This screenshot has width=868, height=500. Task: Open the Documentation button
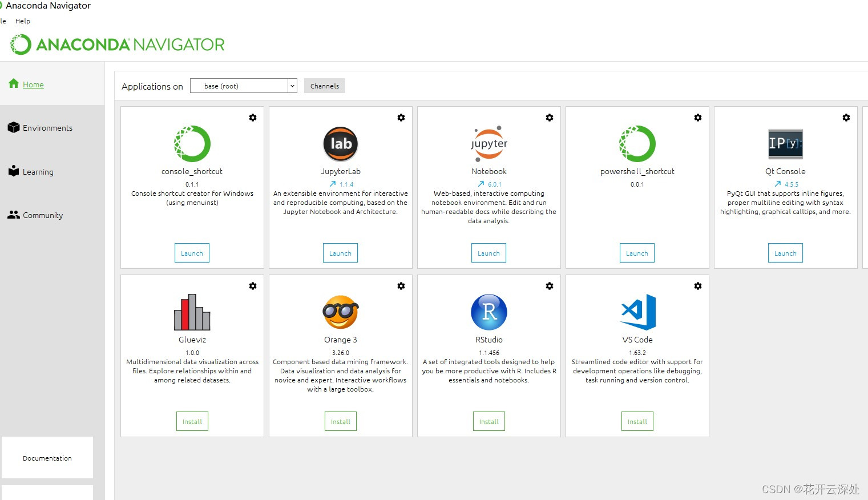(47, 458)
